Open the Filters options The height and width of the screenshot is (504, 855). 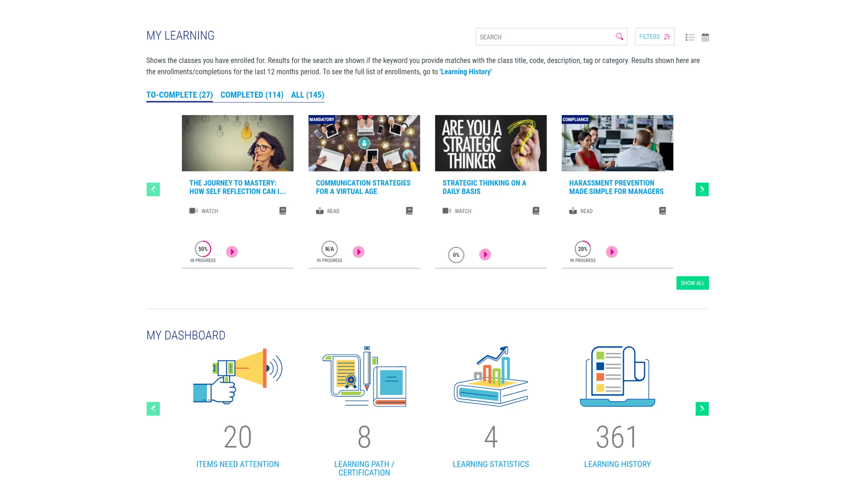pos(654,37)
